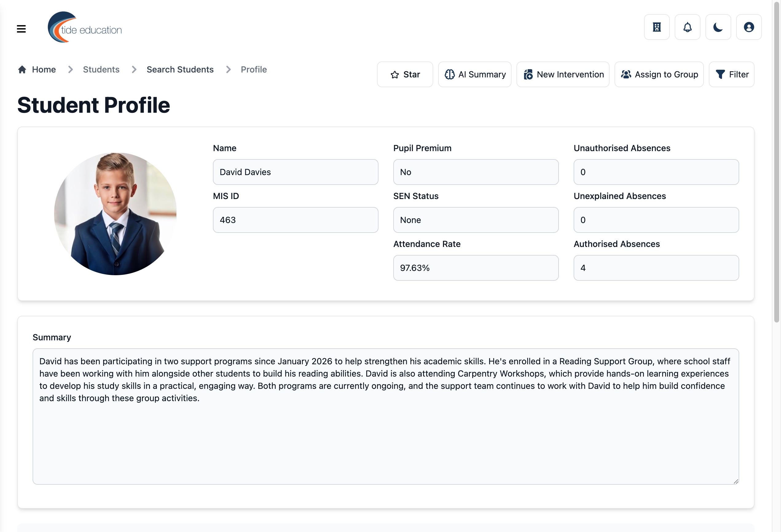The height and width of the screenshot is (532, 781).
Task: Open Assign to Group
Action: (659, 74)
